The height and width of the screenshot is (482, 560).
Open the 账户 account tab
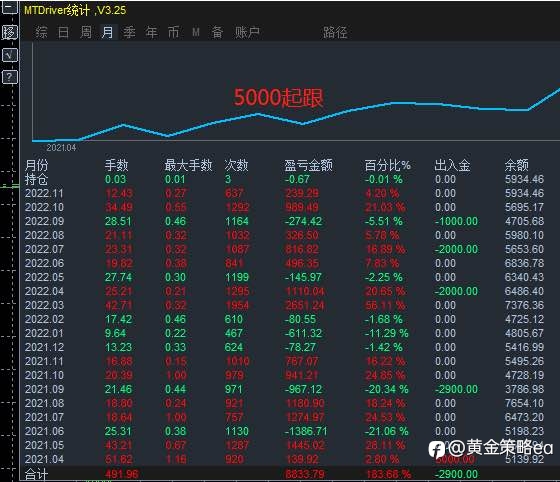[x=247, y=32]
